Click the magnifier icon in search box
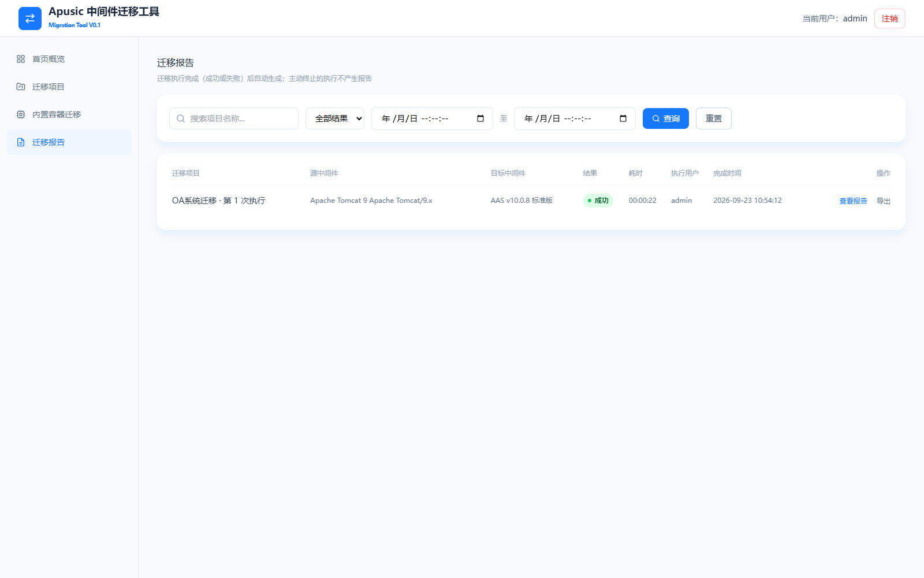This screenshot has height=578, width=924. coord(181,118)
